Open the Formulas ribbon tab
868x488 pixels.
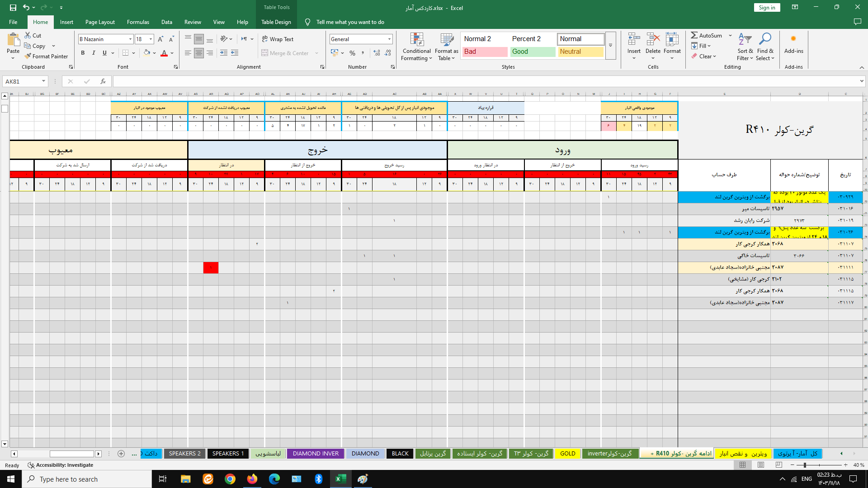[x=138, y=22]
